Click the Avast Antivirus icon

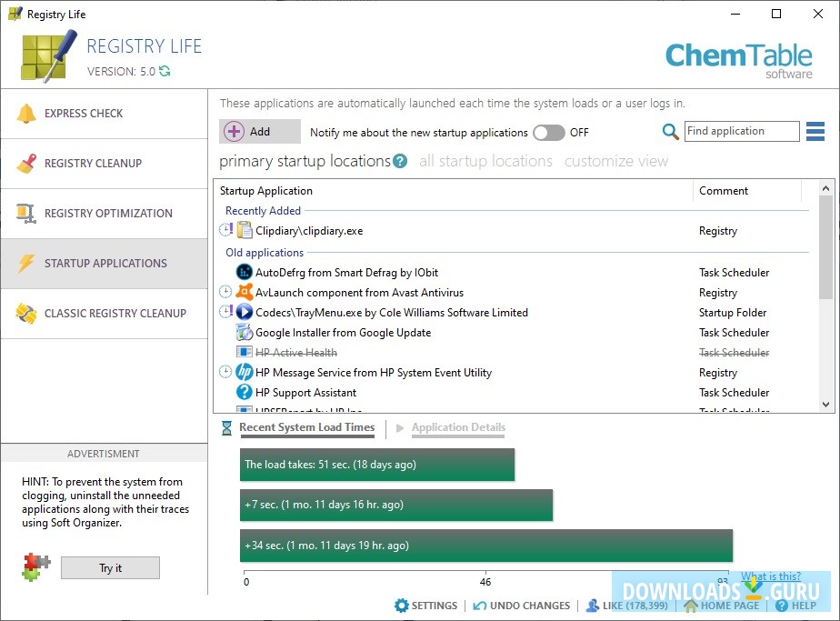(245, 292)
